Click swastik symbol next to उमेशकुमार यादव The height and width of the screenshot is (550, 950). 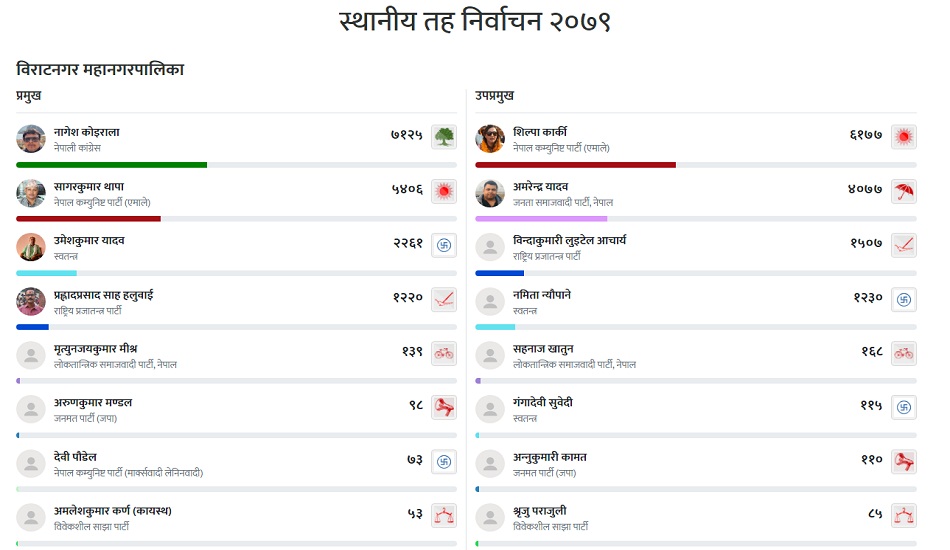[x=444, y=245]
